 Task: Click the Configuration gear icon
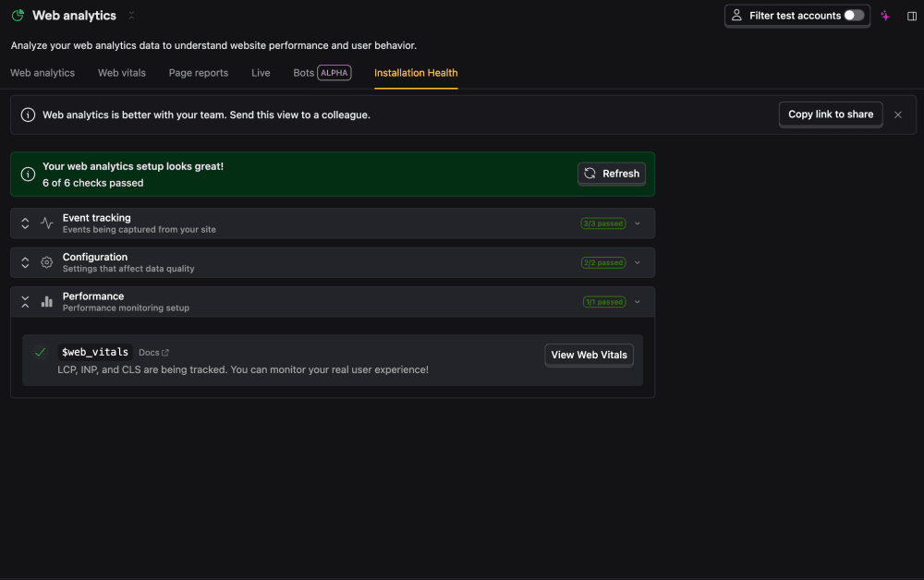tap(46, 262)
